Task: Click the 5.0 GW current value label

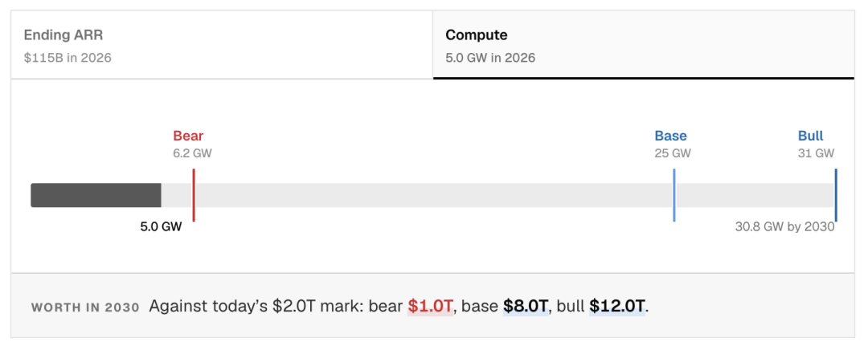Action: coord(161,226)
